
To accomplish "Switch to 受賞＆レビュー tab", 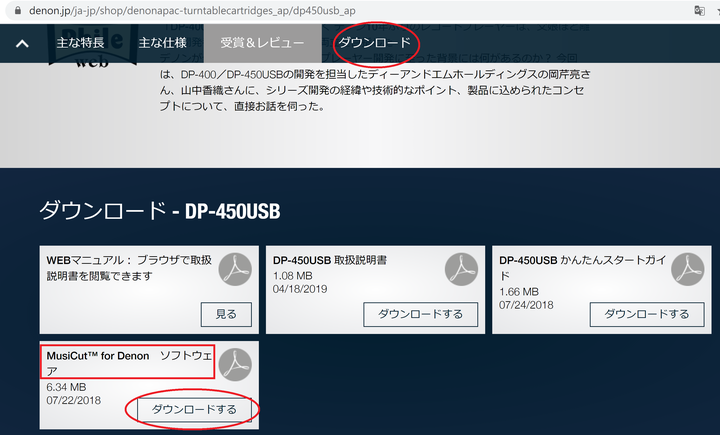I will pyautogui.click(x=263, y=43).
